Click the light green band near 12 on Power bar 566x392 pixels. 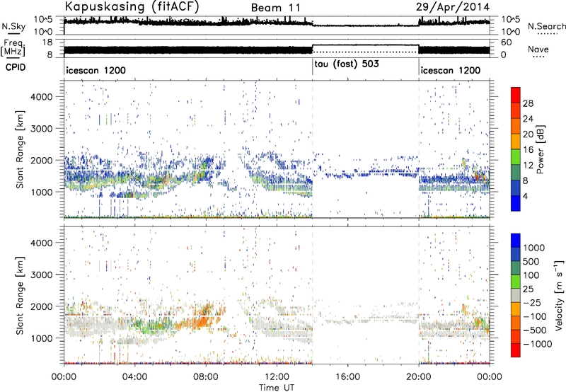point(516,157)
